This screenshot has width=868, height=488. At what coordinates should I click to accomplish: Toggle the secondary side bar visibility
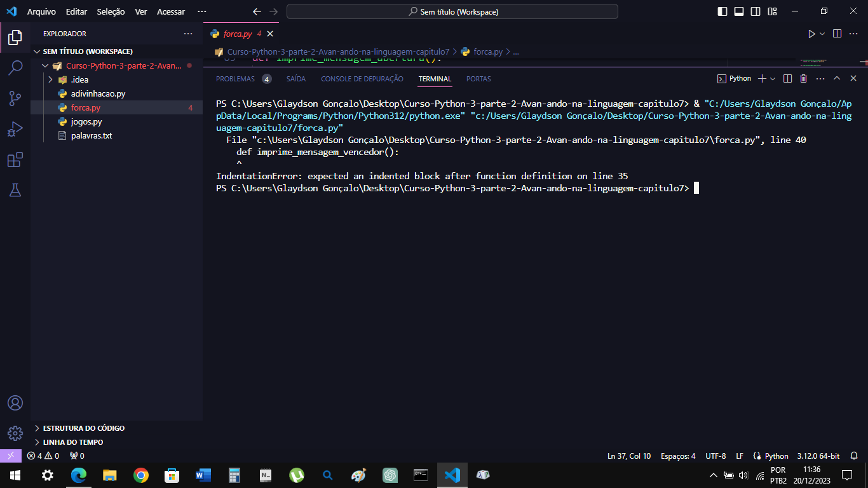click(x=756, y=11)
